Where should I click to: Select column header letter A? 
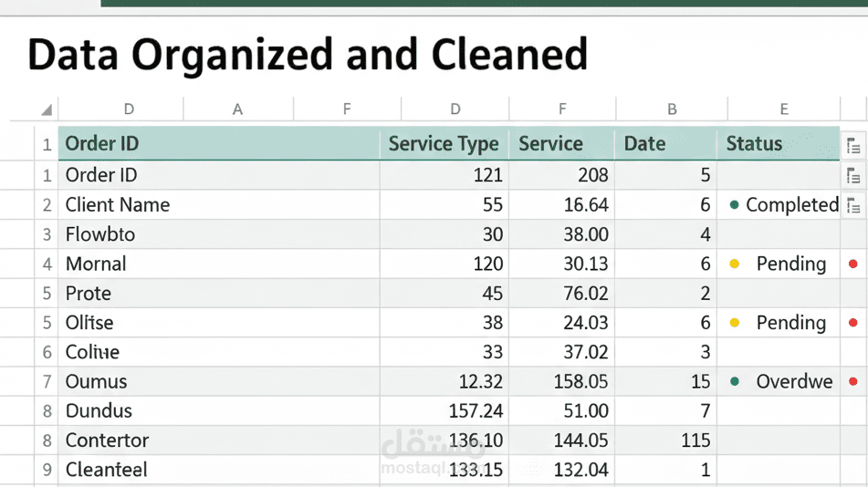click(x=237, y=109)
